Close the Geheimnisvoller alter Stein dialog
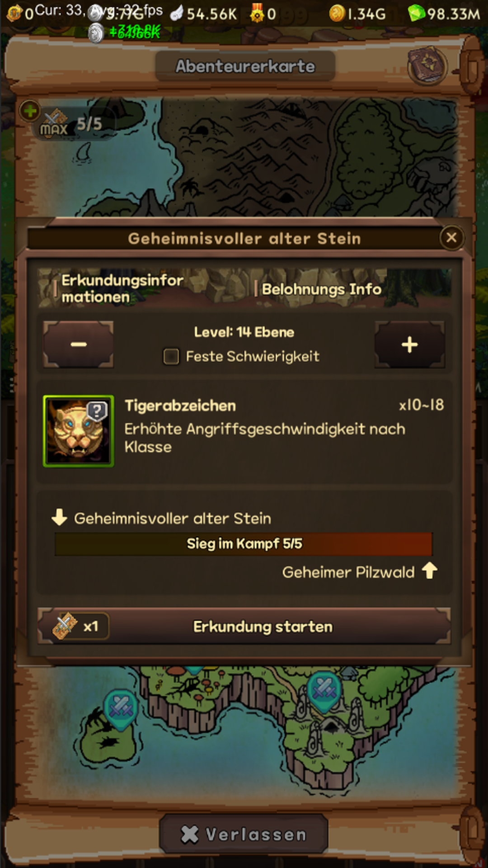Image resolution: width=488 pixels, height=868 pixels. click(451, 238)
